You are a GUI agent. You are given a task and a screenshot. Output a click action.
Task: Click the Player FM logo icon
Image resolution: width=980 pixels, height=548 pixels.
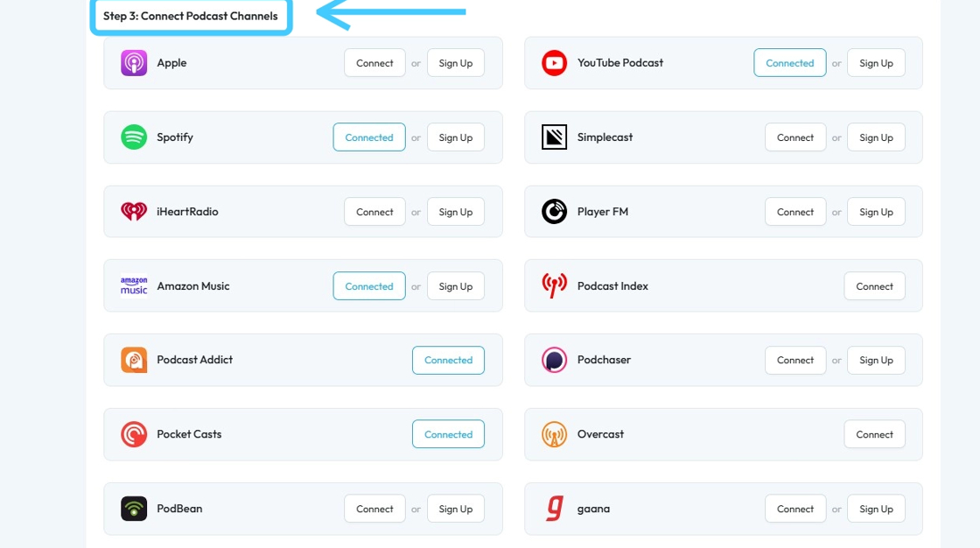point(554,212)
